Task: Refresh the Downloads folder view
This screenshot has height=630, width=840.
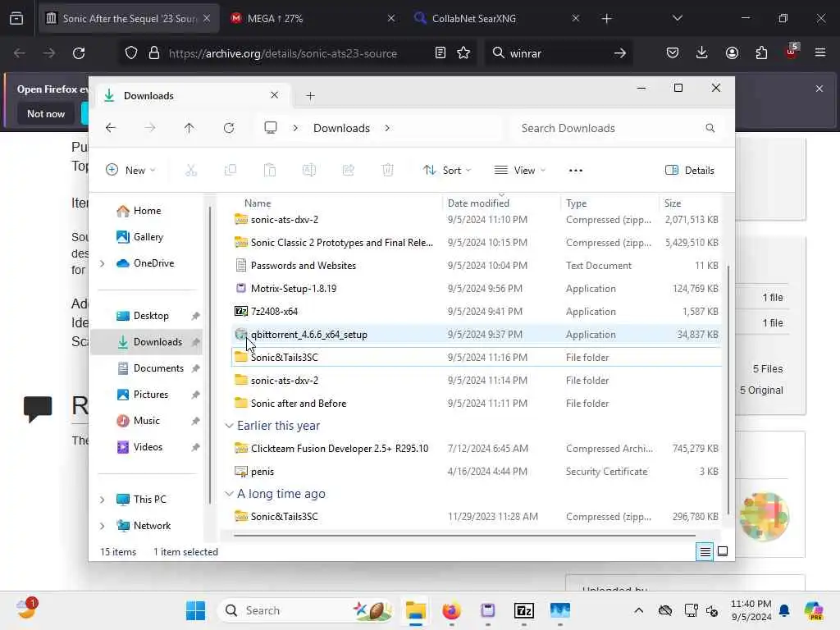Action: pyautogui.click(x=229, y=128)
